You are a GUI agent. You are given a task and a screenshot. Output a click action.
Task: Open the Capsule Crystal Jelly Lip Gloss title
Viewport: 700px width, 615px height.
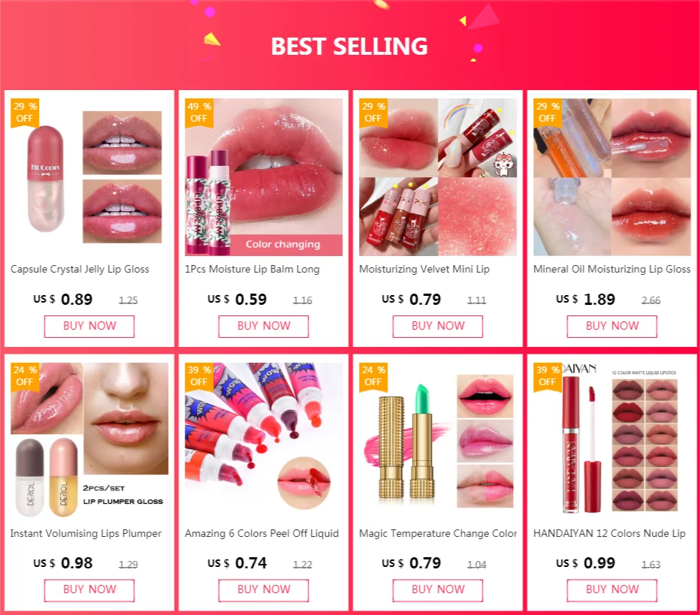point(80,269)
